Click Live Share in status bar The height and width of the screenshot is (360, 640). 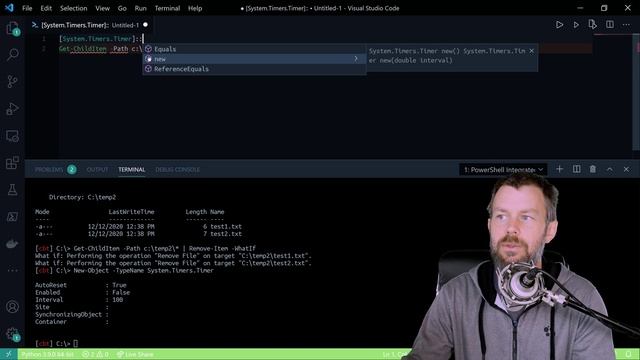pos(135,354)
